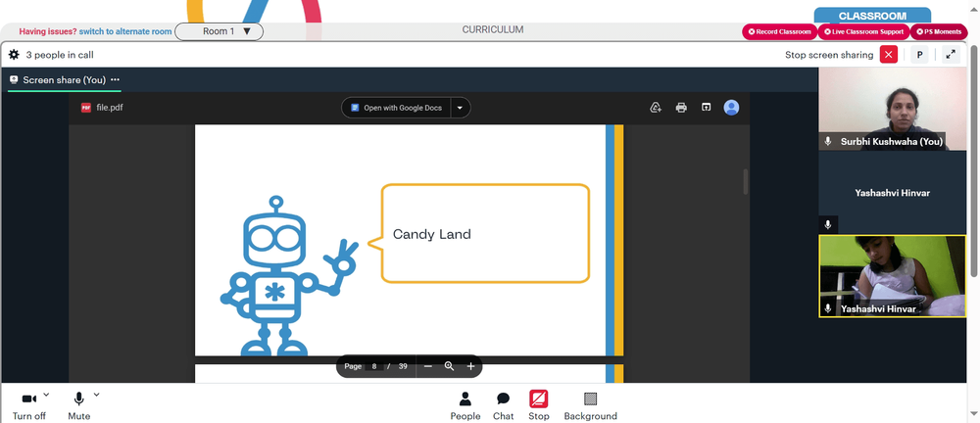Enter fullscreen with the expand arrows icon

click(951, 55)
